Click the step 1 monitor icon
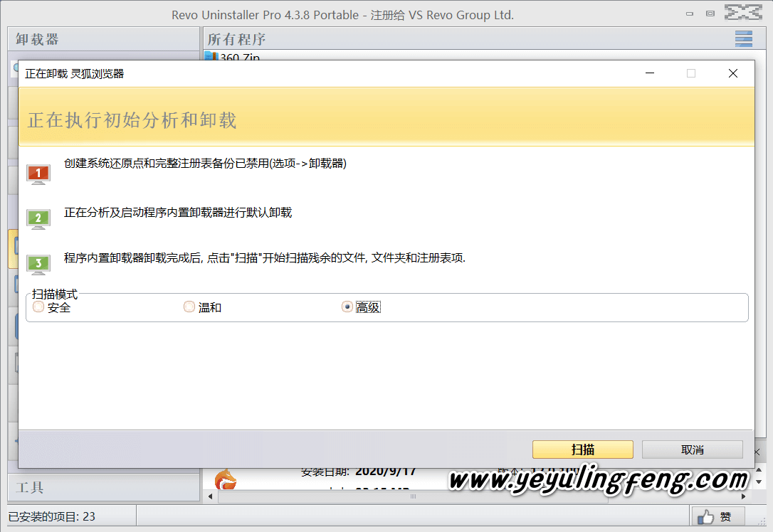 [x=38, y=174]
